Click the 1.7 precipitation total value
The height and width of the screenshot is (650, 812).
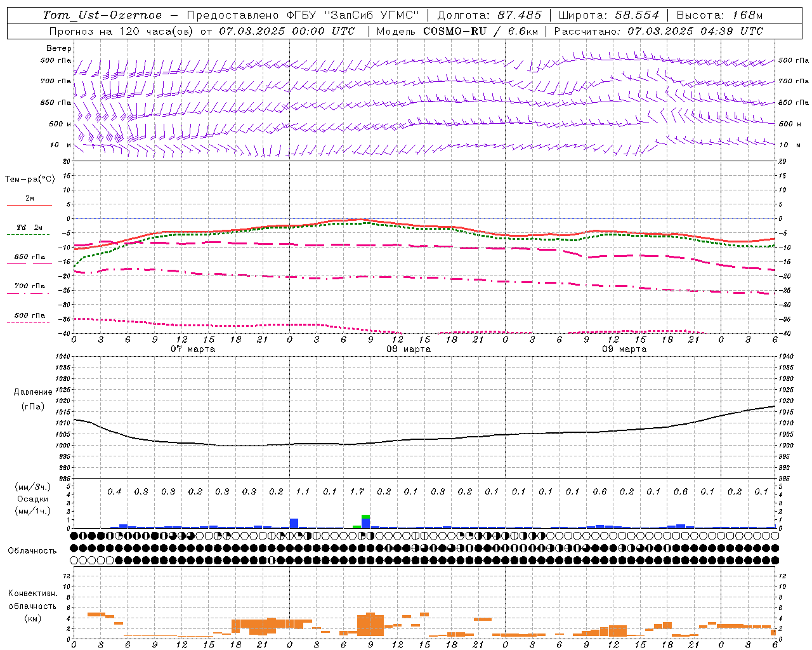coord(357,491)
